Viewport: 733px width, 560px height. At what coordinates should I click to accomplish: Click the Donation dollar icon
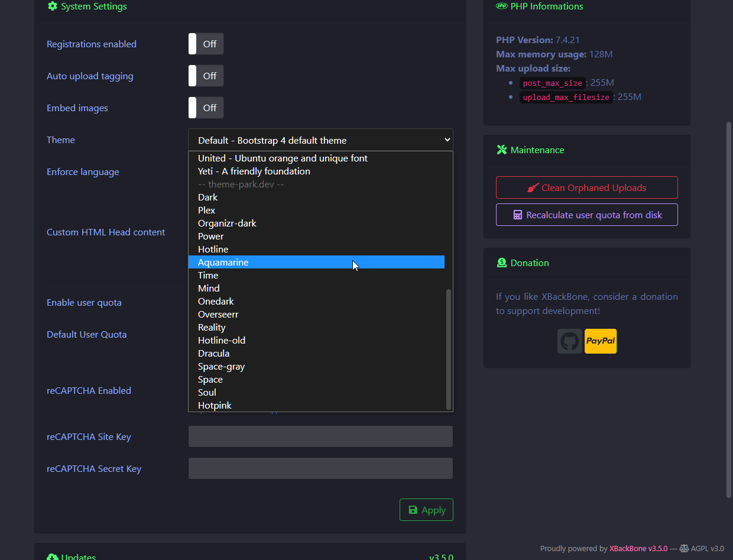[502, 263]
